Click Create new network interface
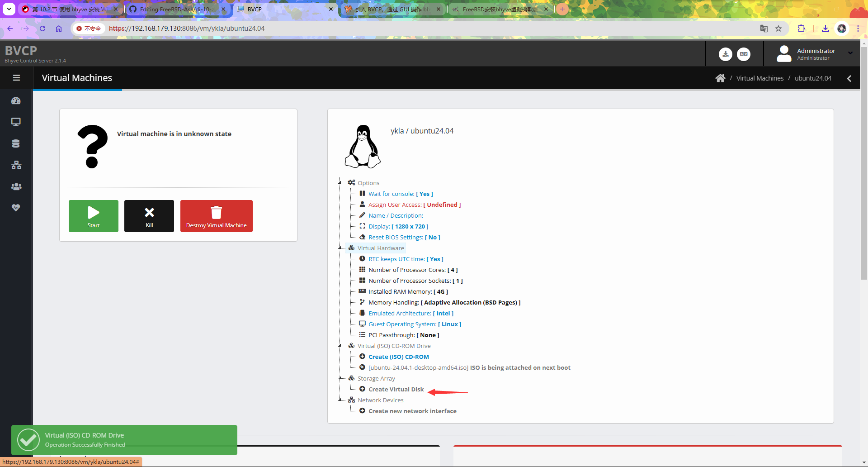The image size is (868, 467). pyautogui.click(x=412, y=411)
